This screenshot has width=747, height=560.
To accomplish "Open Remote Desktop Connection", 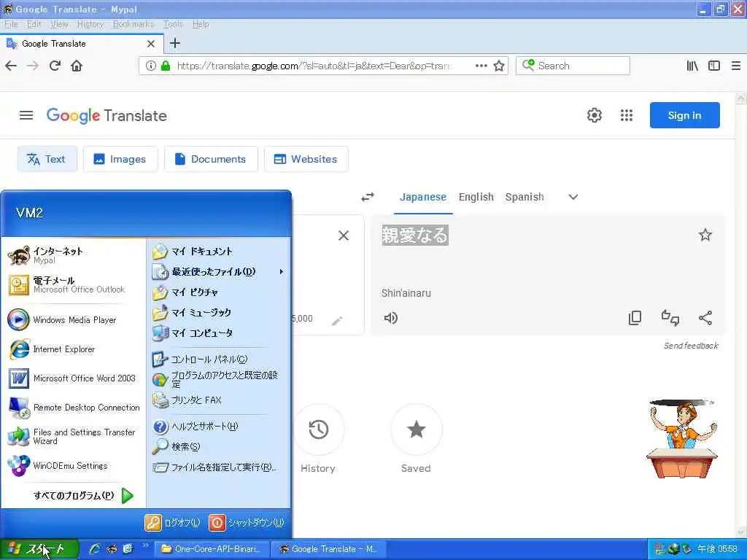I will point(73,408).
